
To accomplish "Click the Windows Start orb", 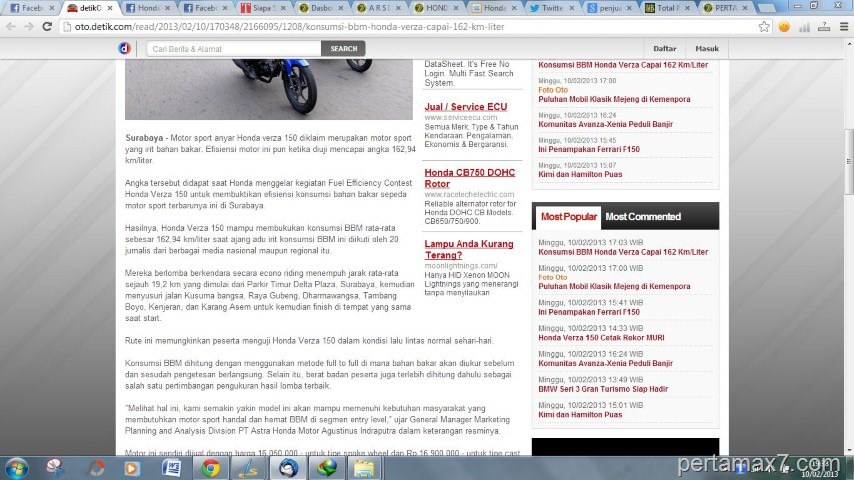I will pos(17,467).
